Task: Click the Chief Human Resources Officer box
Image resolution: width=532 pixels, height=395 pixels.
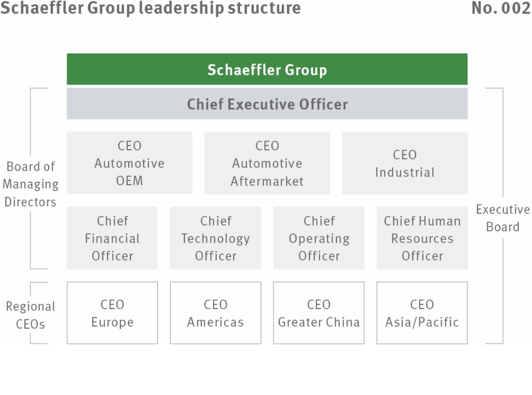Action: pos(422,238)
